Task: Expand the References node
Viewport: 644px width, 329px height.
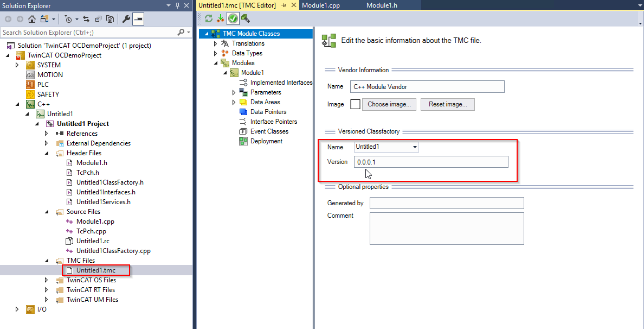Action: [x=47, y=133]
